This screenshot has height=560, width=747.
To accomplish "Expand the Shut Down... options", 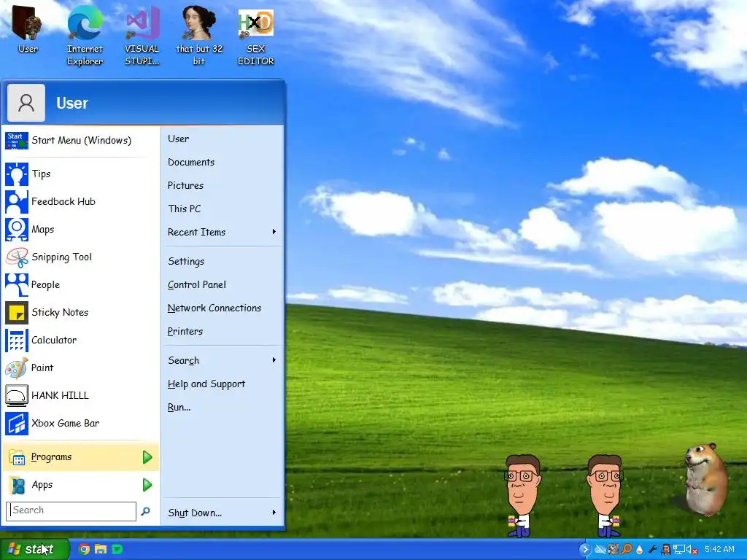I will 222,513.
